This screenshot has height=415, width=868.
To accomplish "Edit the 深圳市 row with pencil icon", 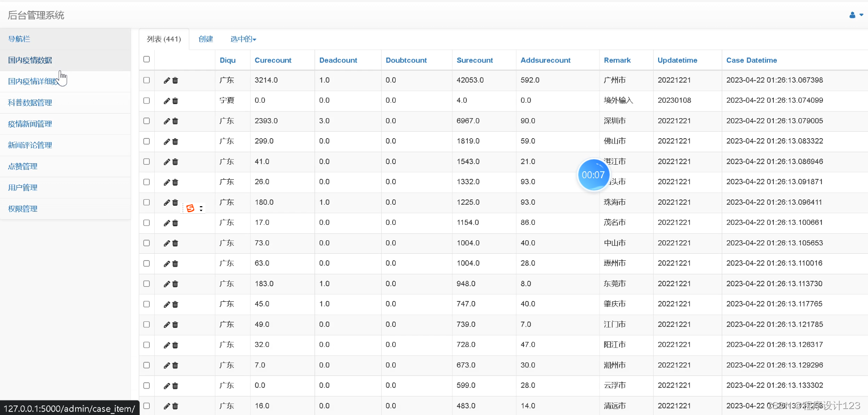I will [x=167, y=121].
